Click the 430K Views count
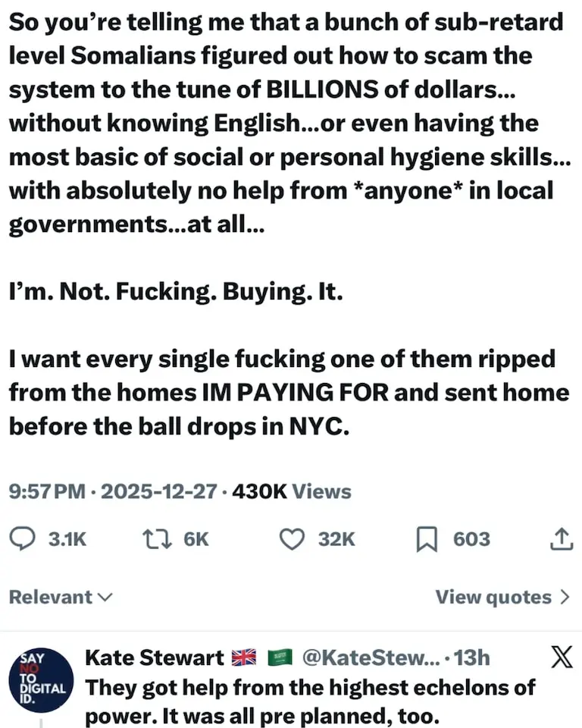Viewport: 582px width, 728px height. [x=292, y=491]
